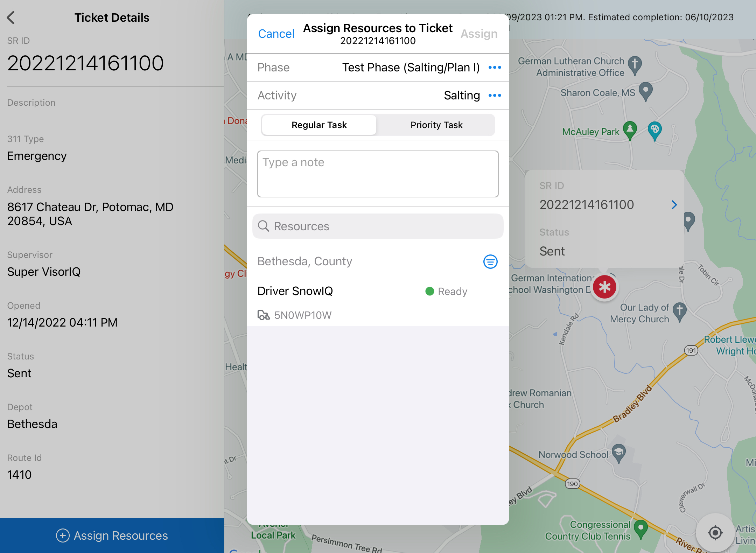Tap Assign Resources bottom bar button
This screenshot has height=553, width=756.
pyautogui.click(x=112, y=535)
